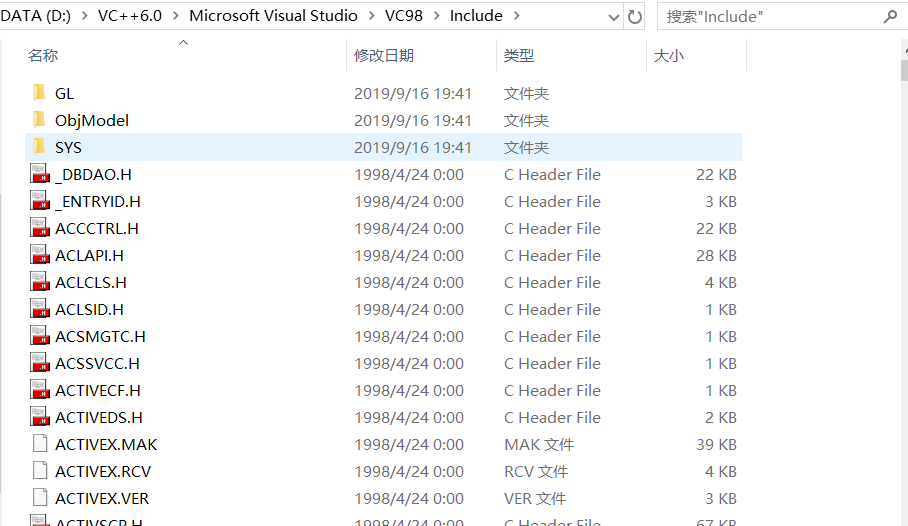This screenshot has height=526, width=908.
Task: Click the ACSMGTC.H header file icon
Action: (x=39, y=336)
